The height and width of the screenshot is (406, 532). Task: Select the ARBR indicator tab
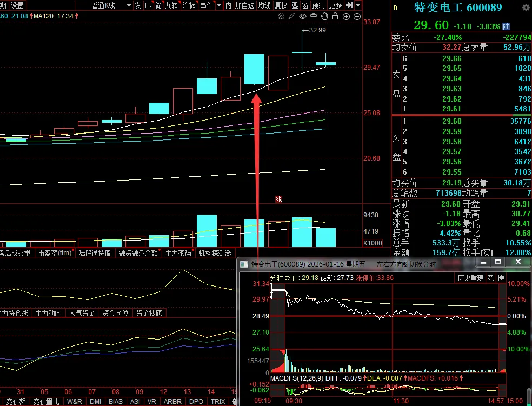[172, 402]
